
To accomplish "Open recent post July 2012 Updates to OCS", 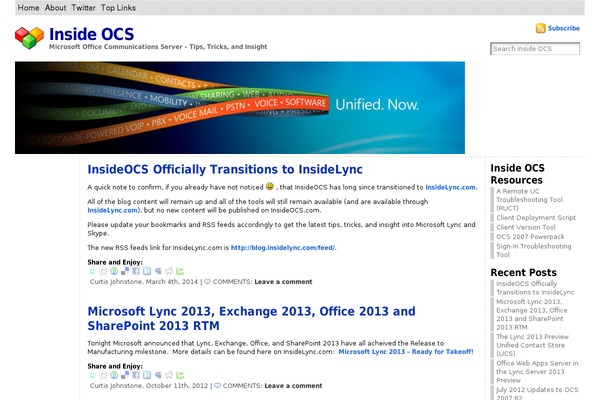I will pos(537,393).
